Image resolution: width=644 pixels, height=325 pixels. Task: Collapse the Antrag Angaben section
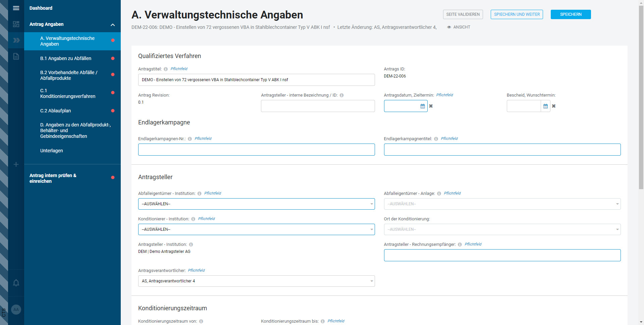[113, 24]
